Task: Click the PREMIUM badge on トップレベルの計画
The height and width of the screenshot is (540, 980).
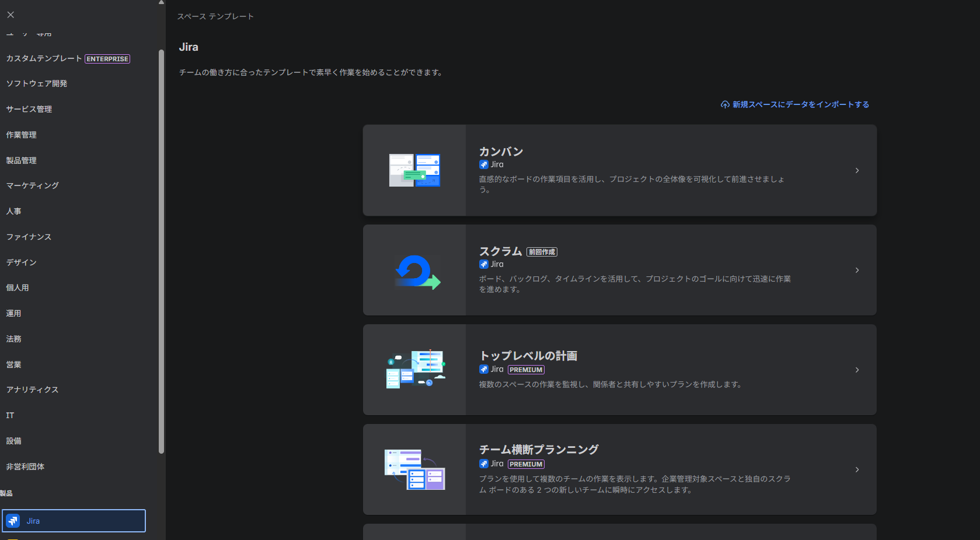Action: [x=526, y=370]
